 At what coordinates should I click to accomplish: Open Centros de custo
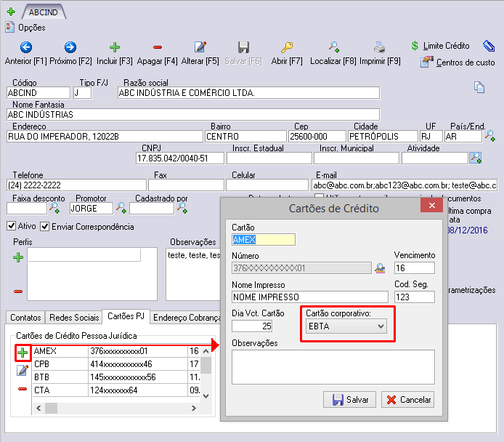click(458, 62)
